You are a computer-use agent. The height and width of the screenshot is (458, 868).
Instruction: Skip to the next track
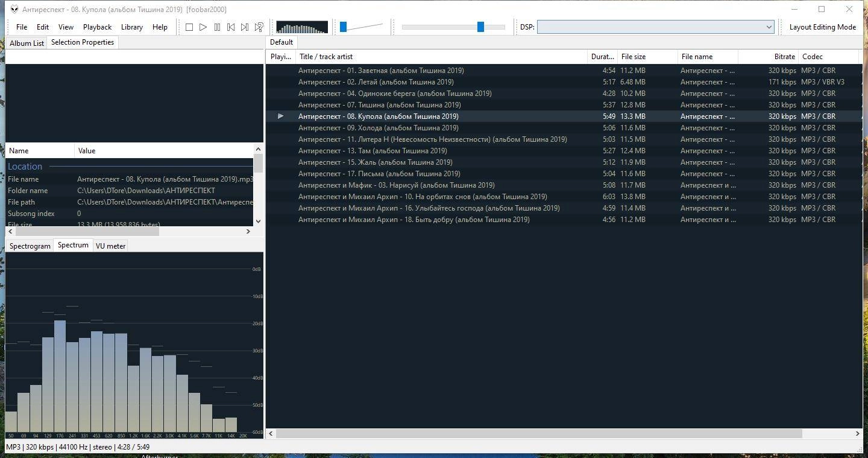(x=245, y=27)
